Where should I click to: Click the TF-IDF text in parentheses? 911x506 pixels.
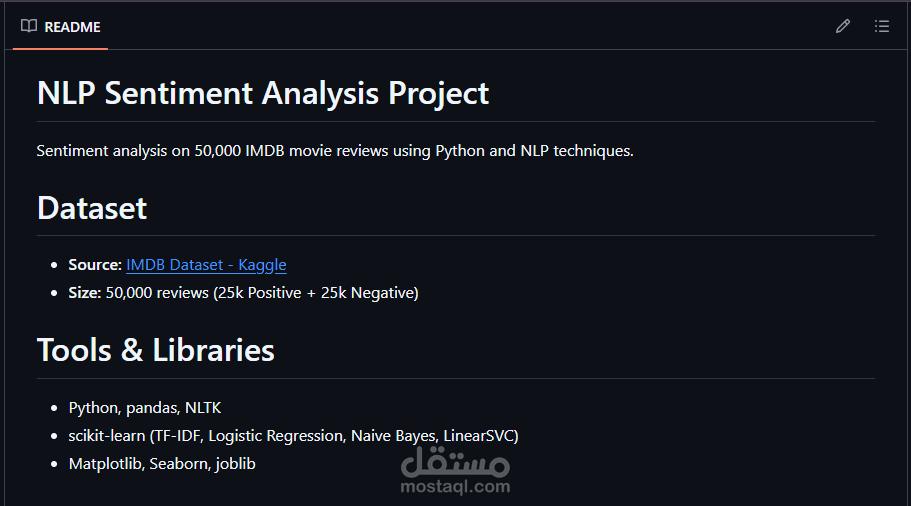[x=176, y=436]
